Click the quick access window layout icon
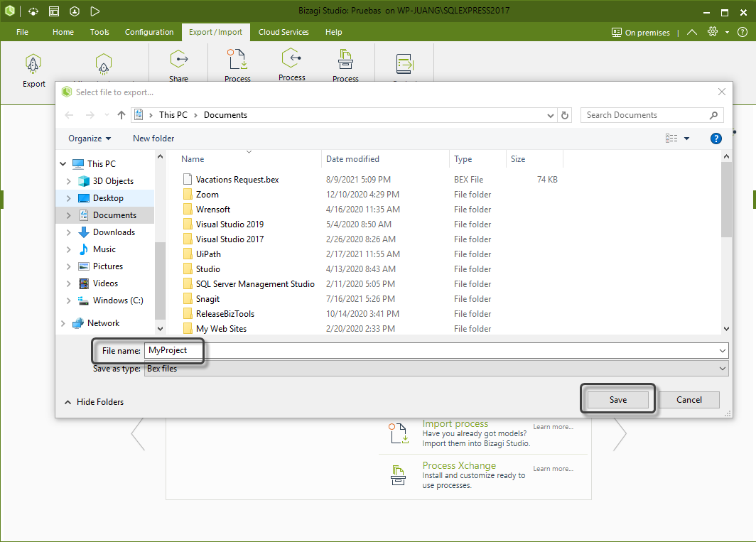 point(54,11)
